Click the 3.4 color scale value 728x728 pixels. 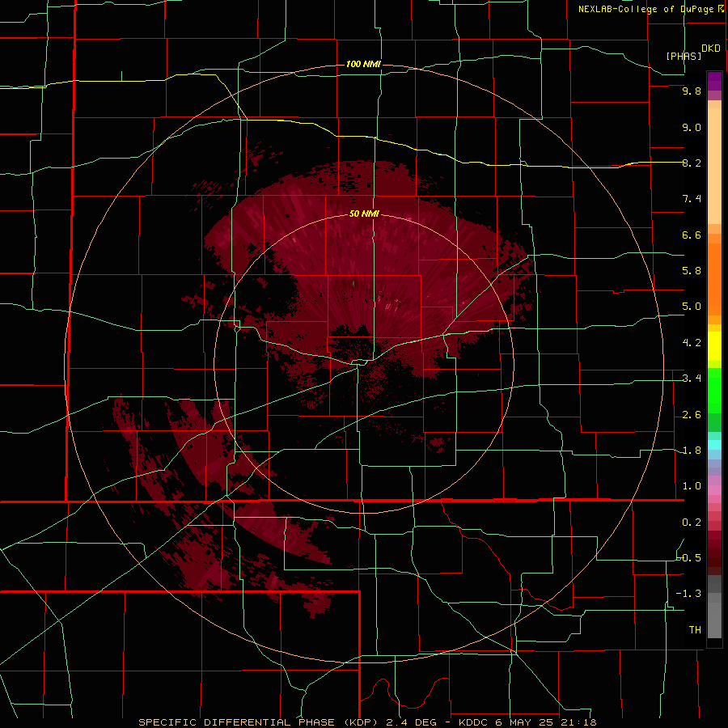pos(692,379)
